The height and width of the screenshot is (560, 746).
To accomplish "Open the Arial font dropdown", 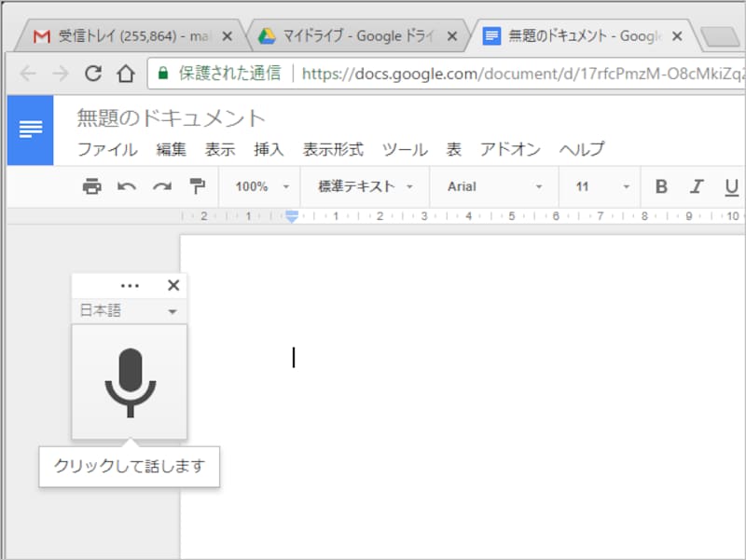I will pyautogui.click(x=493, y=186).
